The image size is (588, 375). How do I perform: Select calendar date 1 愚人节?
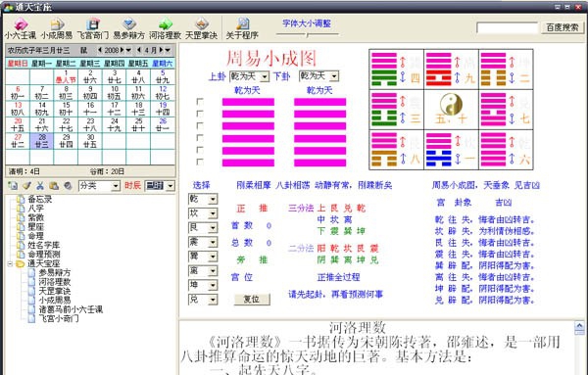point(66,76)
